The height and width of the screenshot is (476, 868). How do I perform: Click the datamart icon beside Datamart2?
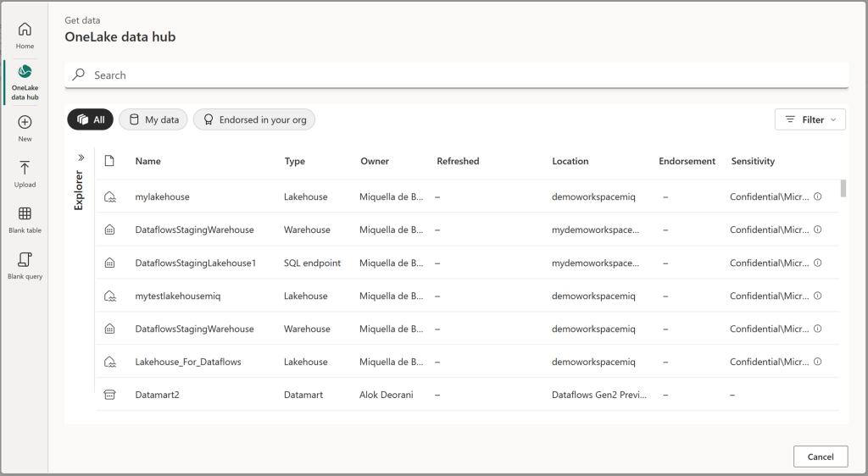pyautogui.click(x=110, y=395)
